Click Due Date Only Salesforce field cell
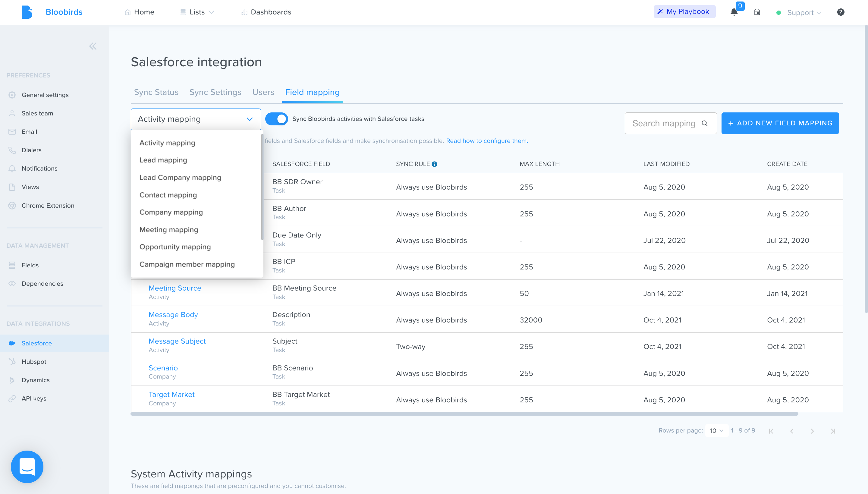This screenshot has width=868, height=494. click(297, 239)
